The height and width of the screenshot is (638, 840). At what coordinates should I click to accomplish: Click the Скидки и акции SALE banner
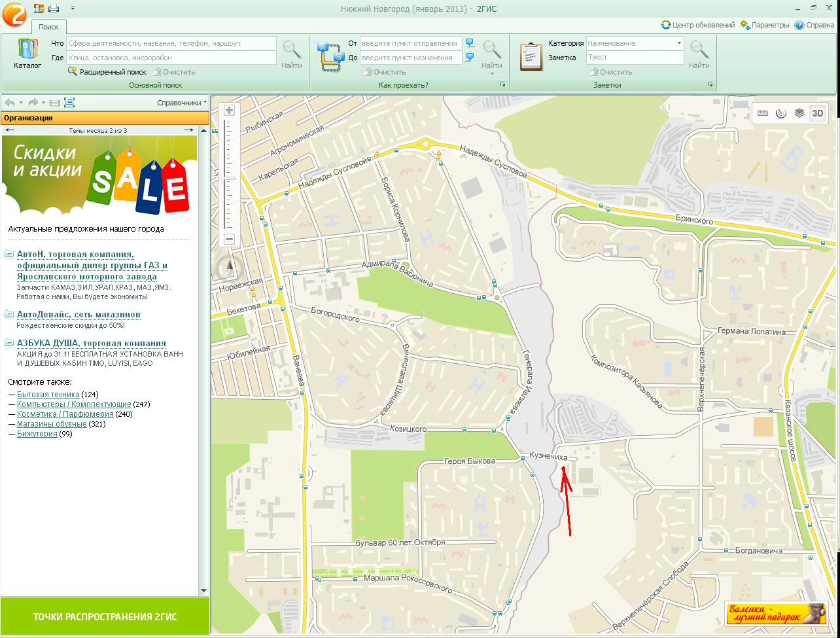pos(99,175)
